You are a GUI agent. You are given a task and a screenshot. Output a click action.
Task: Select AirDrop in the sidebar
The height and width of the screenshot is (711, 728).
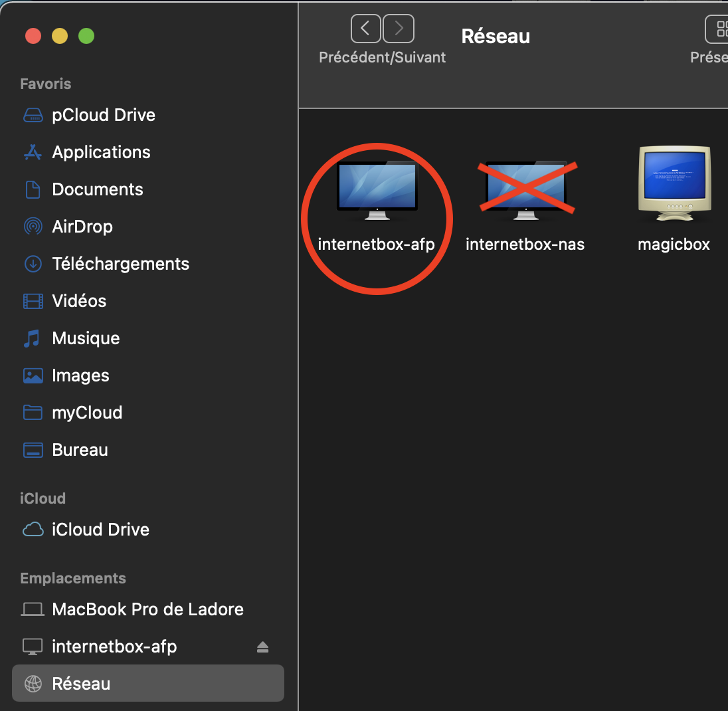pyautogui.click(x=82, y=227)
